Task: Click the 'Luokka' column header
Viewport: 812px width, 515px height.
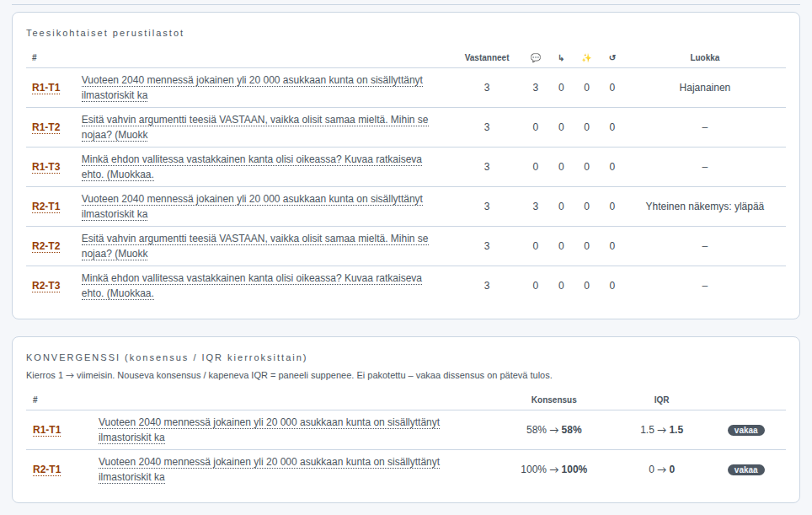Action: pos(705,57)
